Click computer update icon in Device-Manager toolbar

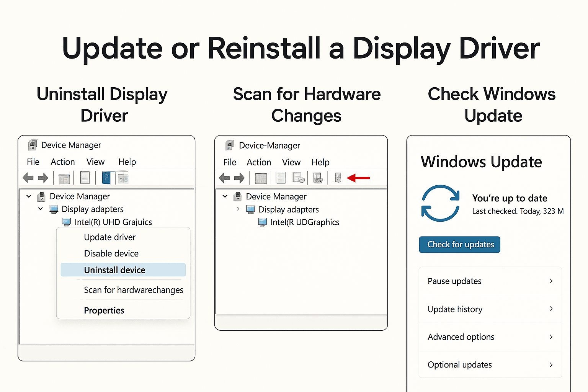(318, 178)
